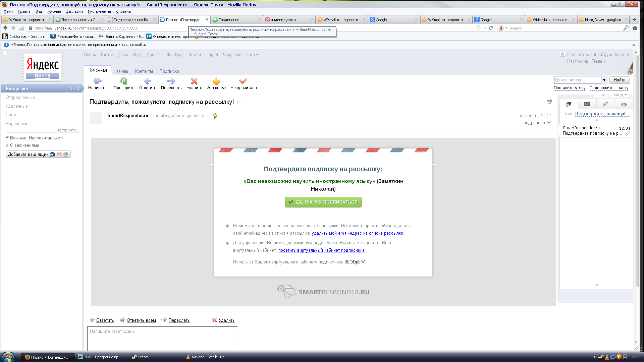
Task: Open the File (Файл) menu
Action: click(x=8, y=11)
